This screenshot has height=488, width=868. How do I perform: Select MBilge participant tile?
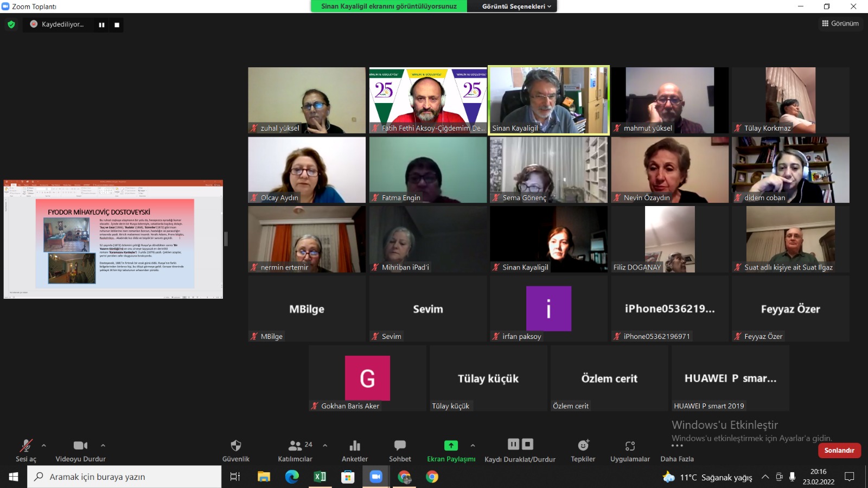coord(307,309)
